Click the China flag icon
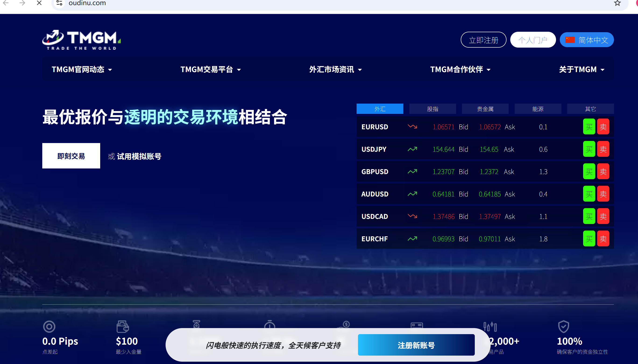The height and width of the screenshot is (364, 638). click(x=570, y=40)
